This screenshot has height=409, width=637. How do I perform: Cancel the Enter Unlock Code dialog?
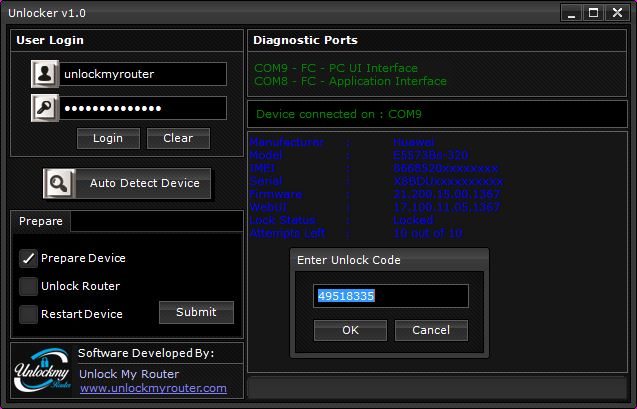431,330
